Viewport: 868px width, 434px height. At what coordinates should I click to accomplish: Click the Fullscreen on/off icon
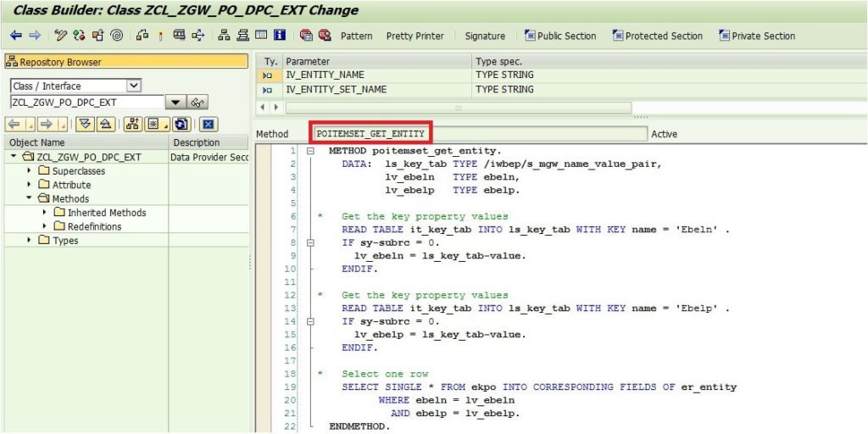click(x=261, y=36)
